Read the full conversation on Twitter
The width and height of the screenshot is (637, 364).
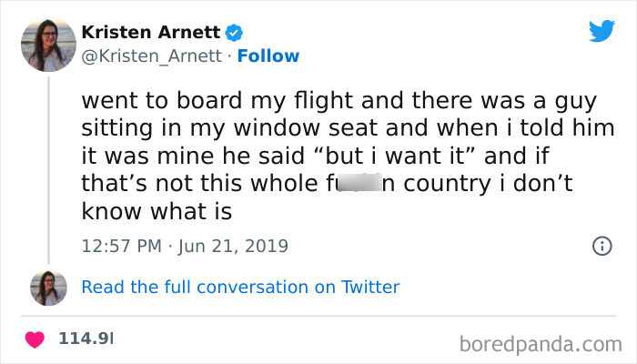(240, 288)
